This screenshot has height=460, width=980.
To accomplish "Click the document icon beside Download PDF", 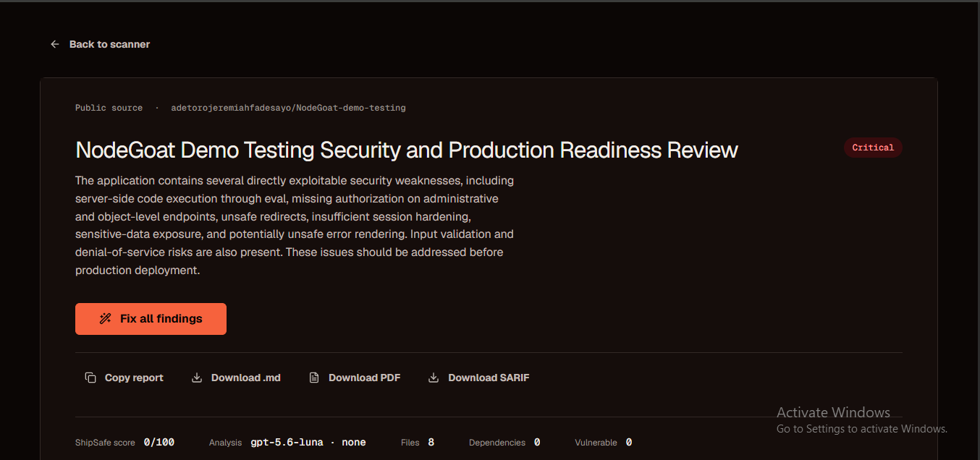I will pos(314,378).
